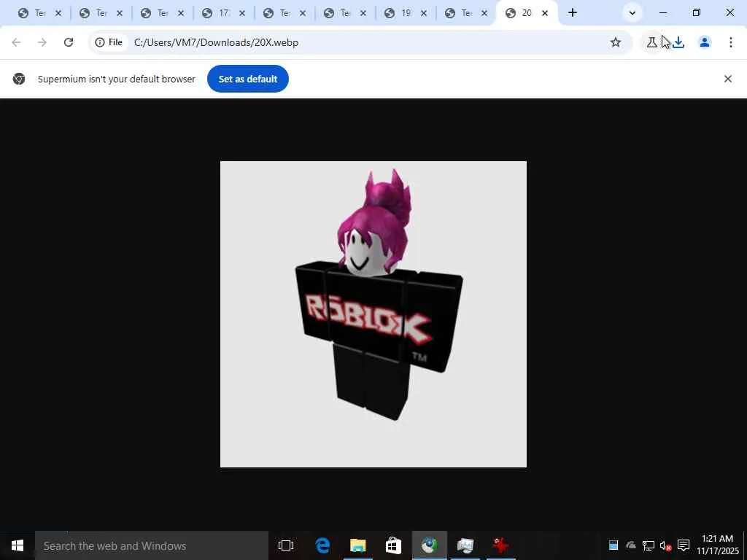Open a new tab with plus button

point(573,13)
